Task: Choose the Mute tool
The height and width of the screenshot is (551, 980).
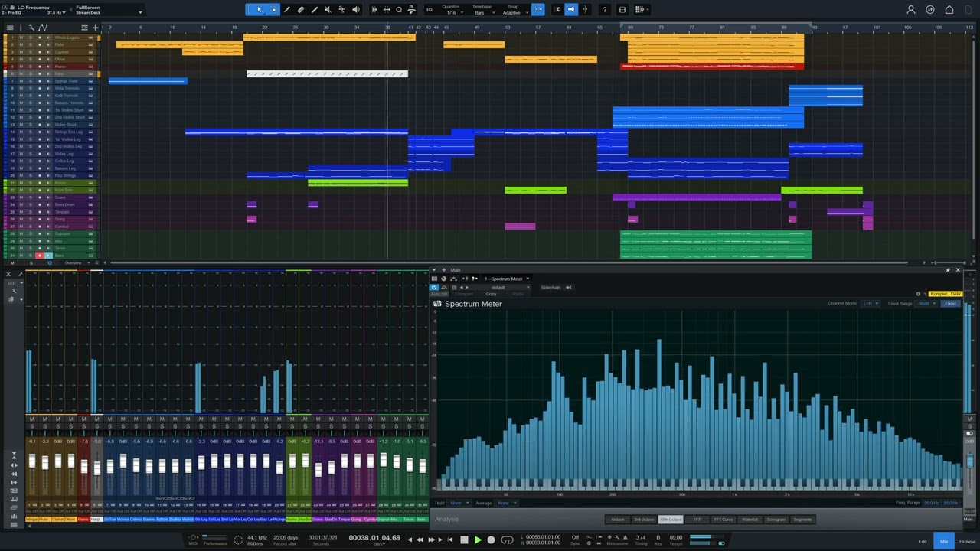Action: pyautogui.click(x=328, y=10)
